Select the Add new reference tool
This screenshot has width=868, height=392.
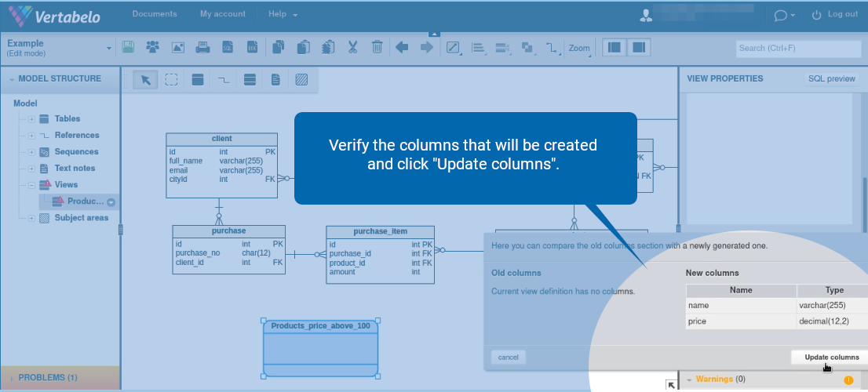(224, 80)
